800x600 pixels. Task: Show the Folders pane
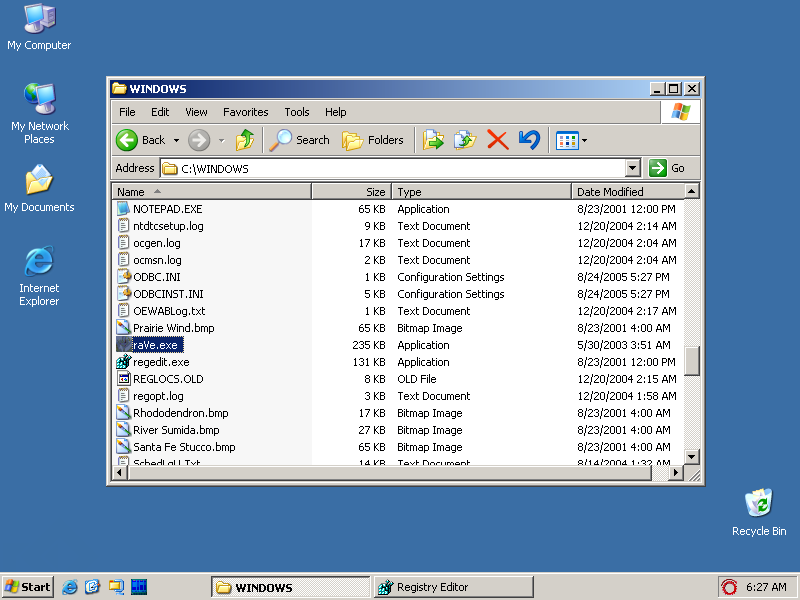pos(373,140)
